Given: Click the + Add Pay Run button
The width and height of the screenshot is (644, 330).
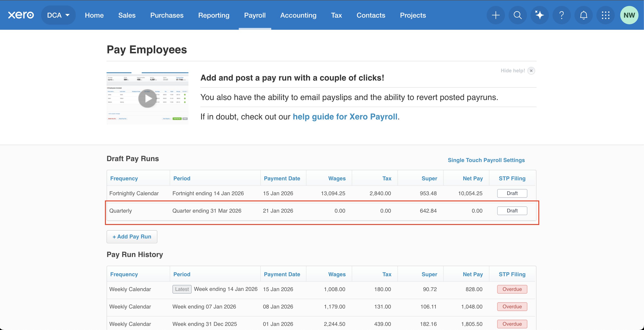Looking at the screenshot, I should pos(132,236).
